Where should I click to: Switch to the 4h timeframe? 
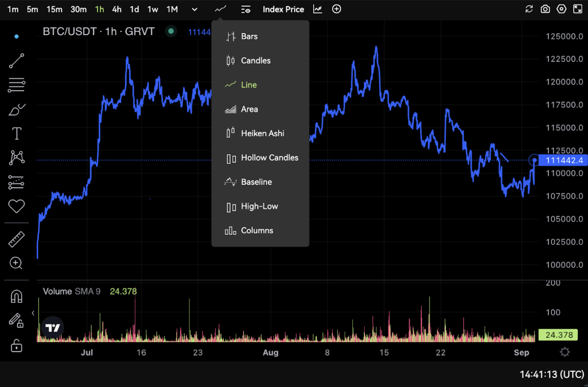(x=117, y=9)
